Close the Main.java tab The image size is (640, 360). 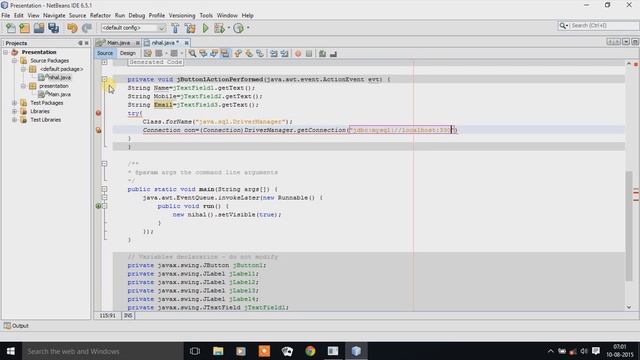coord(138,43)
